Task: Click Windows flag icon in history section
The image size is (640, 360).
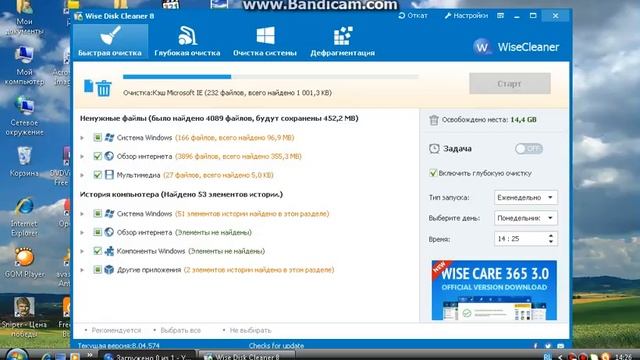Action: coord(109,213)
